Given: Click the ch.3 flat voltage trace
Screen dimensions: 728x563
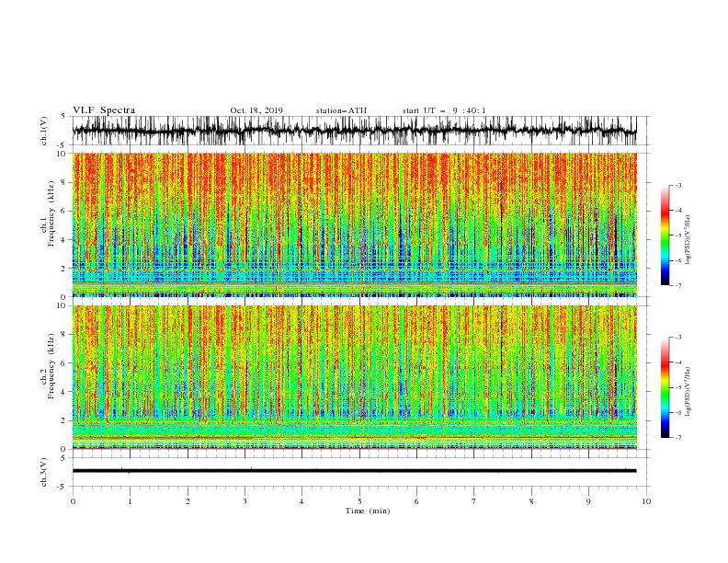Looking at the screenshot, I should coord(354,471).
